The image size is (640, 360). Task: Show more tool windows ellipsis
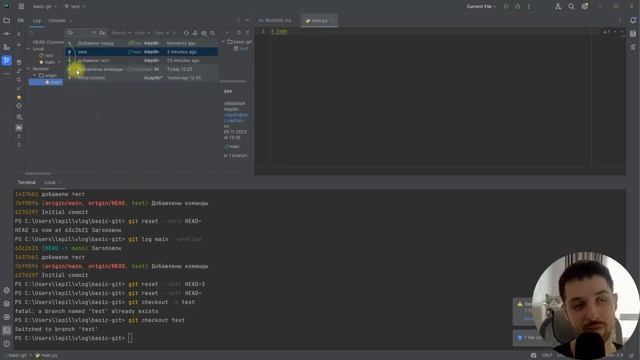[7, 74]
